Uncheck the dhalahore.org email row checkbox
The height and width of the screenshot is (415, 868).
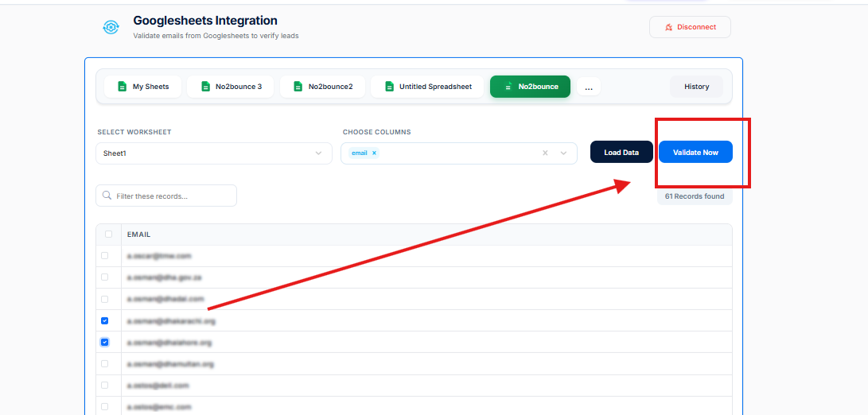click(x=105, y=343)
